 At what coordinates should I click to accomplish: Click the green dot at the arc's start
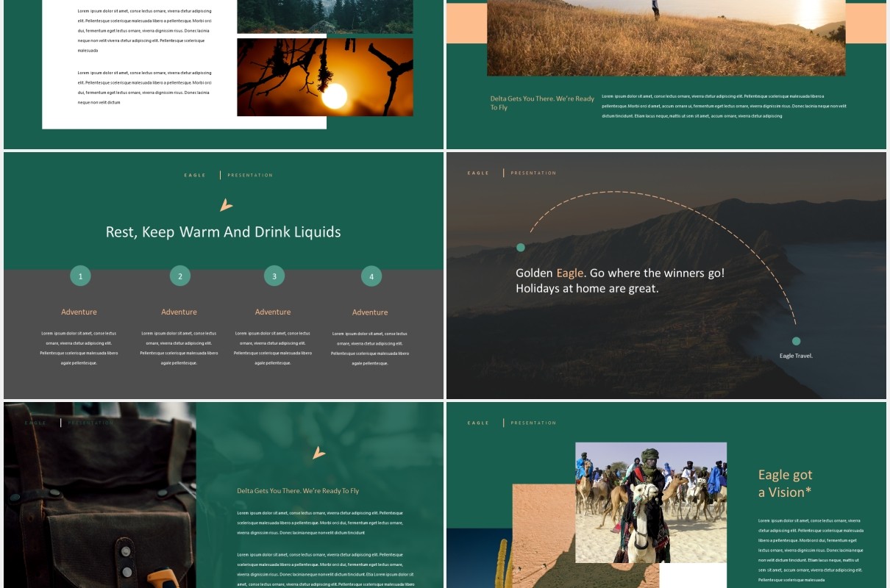click(x=521, y=247)
